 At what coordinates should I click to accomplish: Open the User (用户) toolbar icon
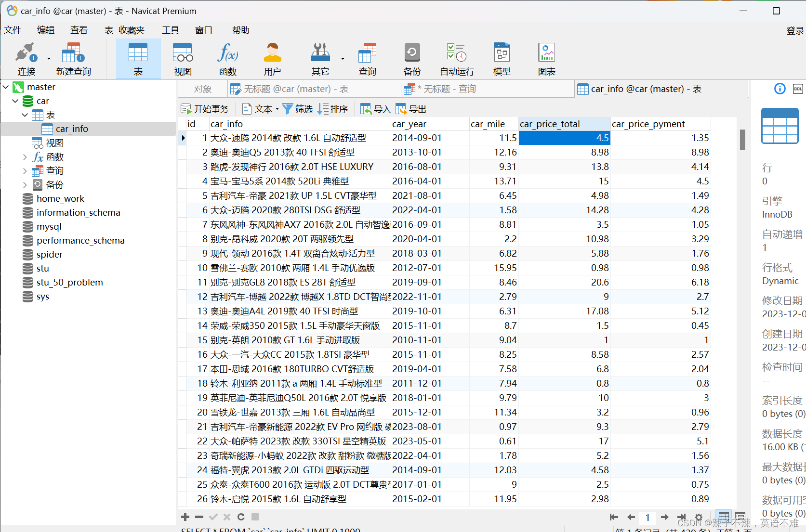[272, 59]
